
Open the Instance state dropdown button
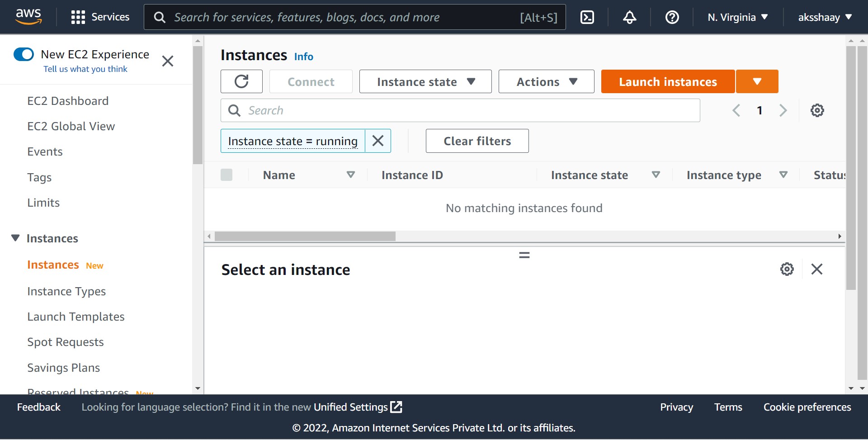(425, 81)
